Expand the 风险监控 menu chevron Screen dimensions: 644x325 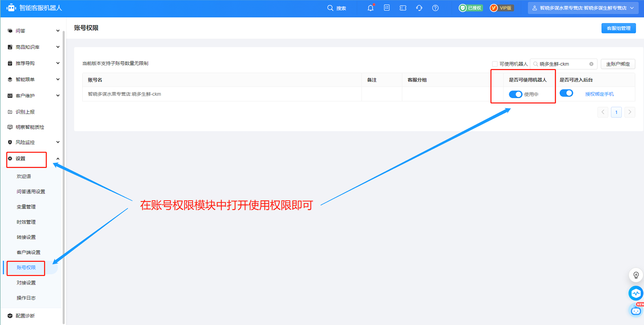click(x=58, y=142)
